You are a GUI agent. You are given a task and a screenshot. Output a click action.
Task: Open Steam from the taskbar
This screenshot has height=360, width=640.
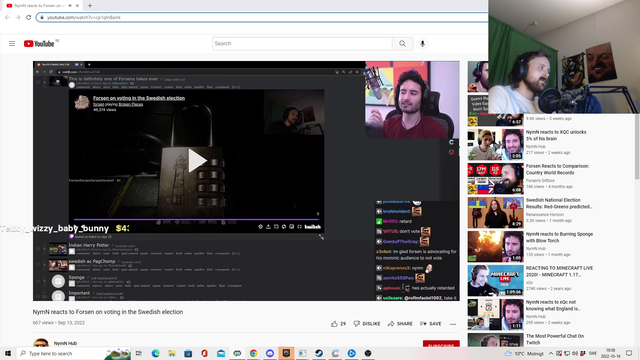click(319, 353)
